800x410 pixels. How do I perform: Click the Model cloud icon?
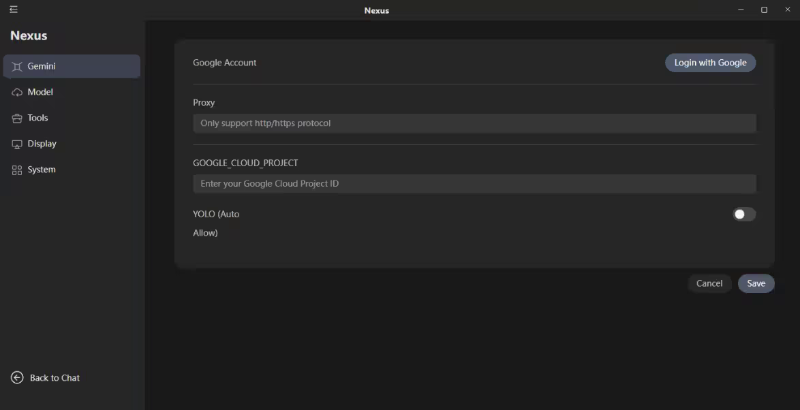pos(17,92)
